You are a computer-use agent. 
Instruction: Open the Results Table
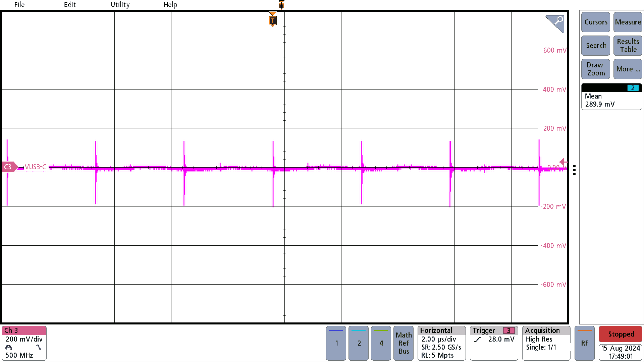tap(628, 46)
